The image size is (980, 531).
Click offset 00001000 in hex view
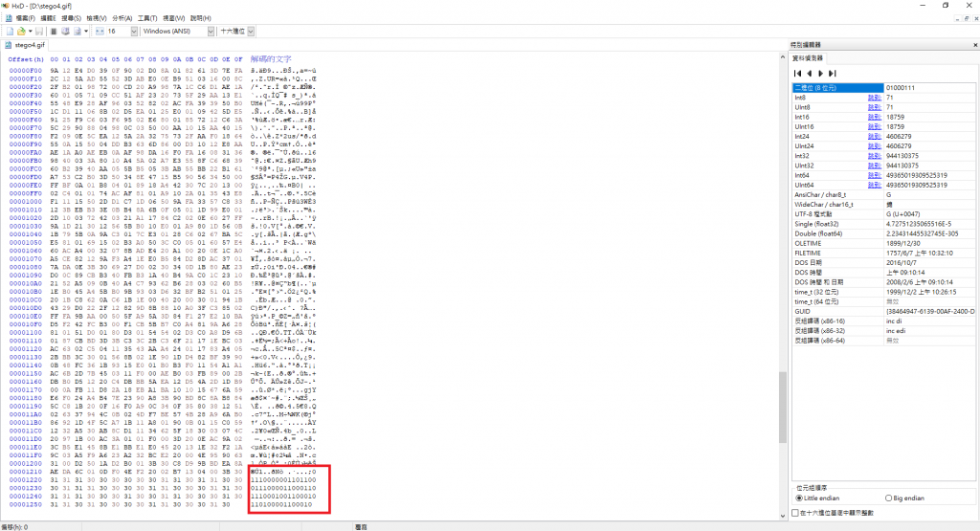point(26,202)
